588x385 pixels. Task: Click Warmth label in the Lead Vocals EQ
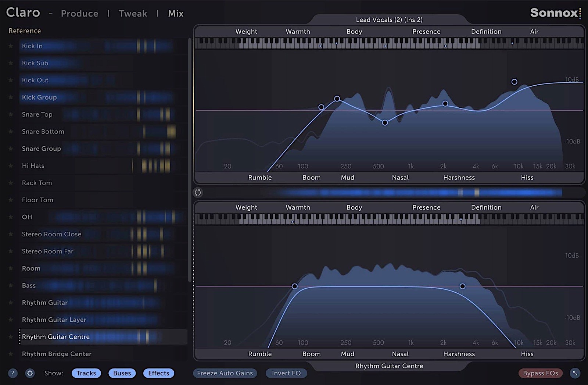click(298, 32)
